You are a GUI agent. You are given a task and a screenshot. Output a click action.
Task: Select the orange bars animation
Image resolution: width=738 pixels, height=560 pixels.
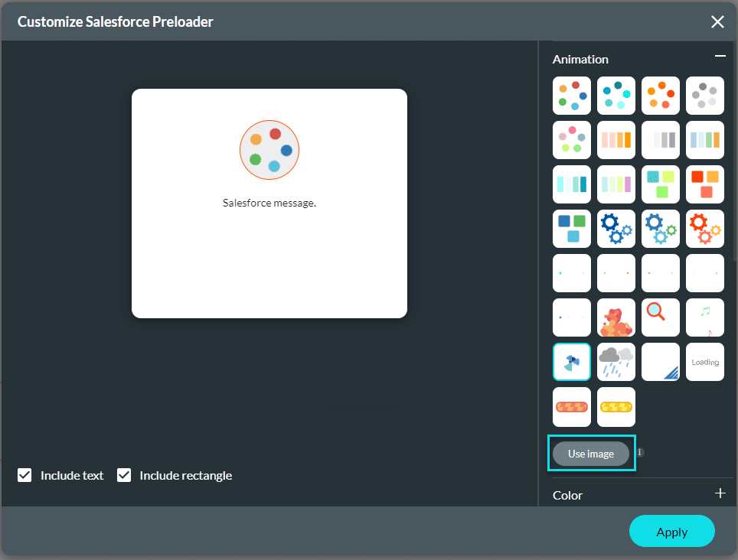pyautogui.click(x=616, y=140)
